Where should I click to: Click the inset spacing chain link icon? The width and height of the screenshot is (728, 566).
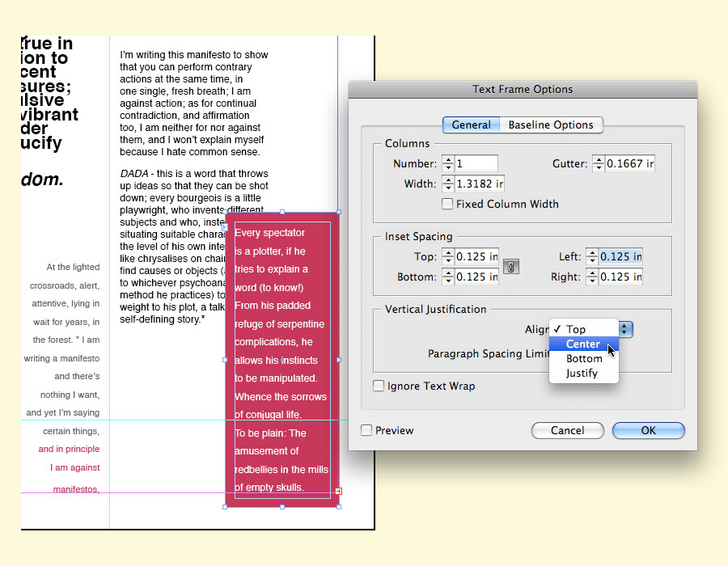(510, 266)
